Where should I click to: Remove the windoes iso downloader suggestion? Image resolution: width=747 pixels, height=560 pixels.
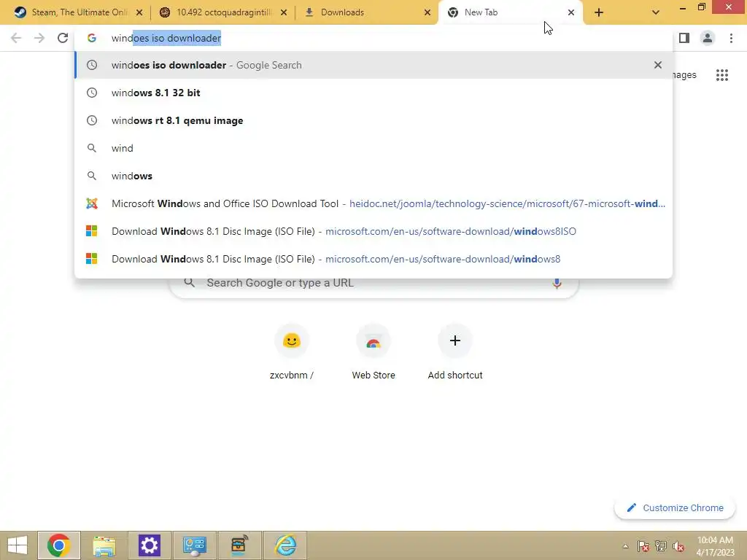click(x=658, y=65)
